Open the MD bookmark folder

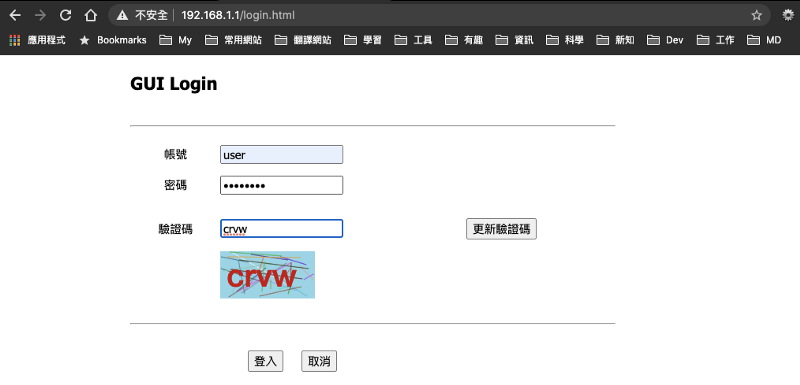tap(764, 40)
